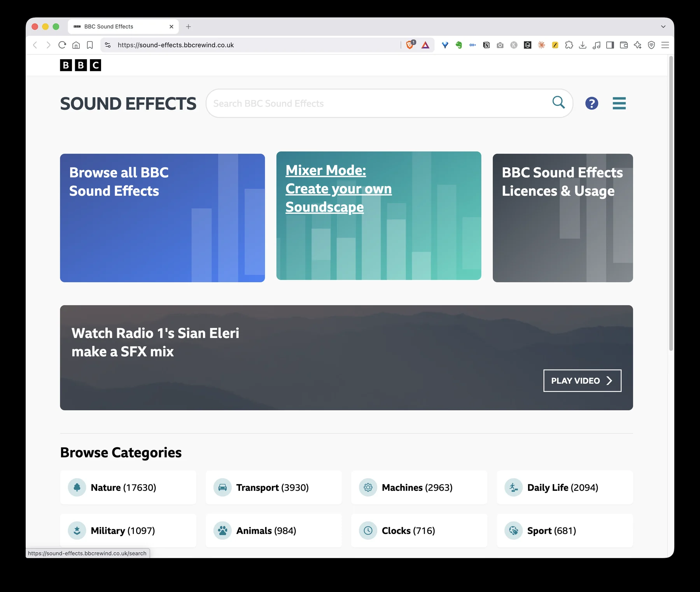
Task: Click the magnifying glass search icon
Action: click(558, 102)
